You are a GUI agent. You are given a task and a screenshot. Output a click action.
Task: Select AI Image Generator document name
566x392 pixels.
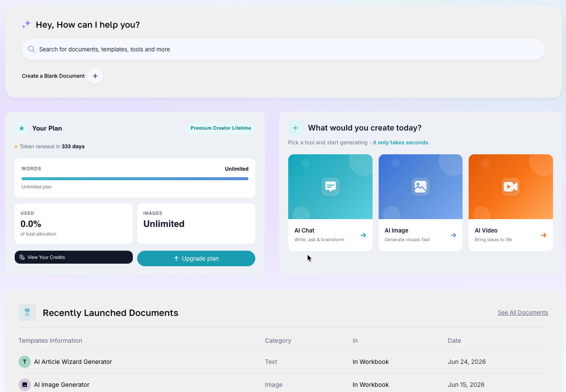point(62,385)
